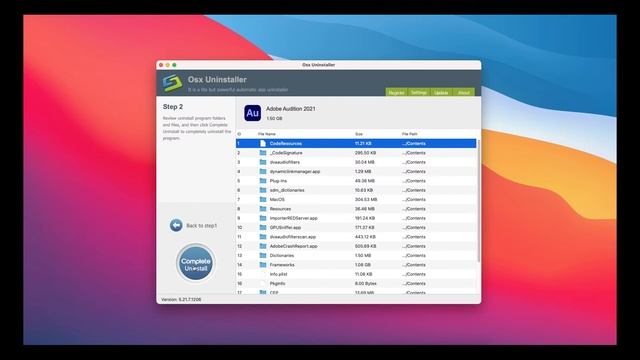The width and height of the screenshot is (640, 360).
Task: Select the Info.plist file name
Action: point(278,274)
